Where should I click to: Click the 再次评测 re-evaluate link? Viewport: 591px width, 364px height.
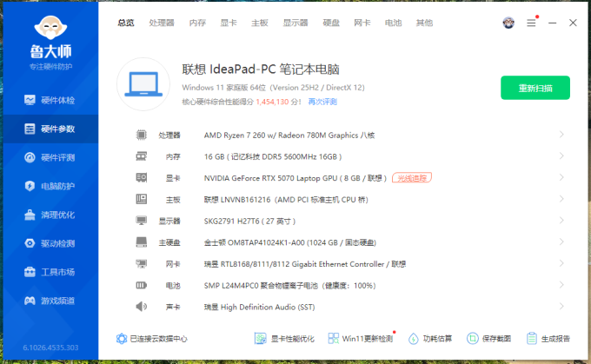[322, 102]
